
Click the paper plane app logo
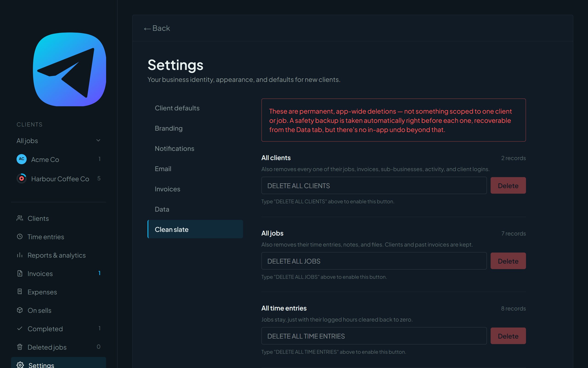point(70,69)
